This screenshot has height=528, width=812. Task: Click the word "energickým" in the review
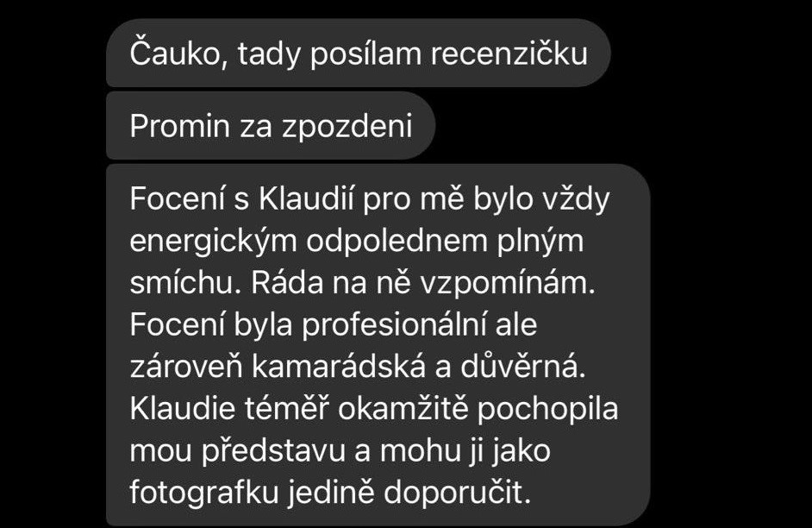214,242
